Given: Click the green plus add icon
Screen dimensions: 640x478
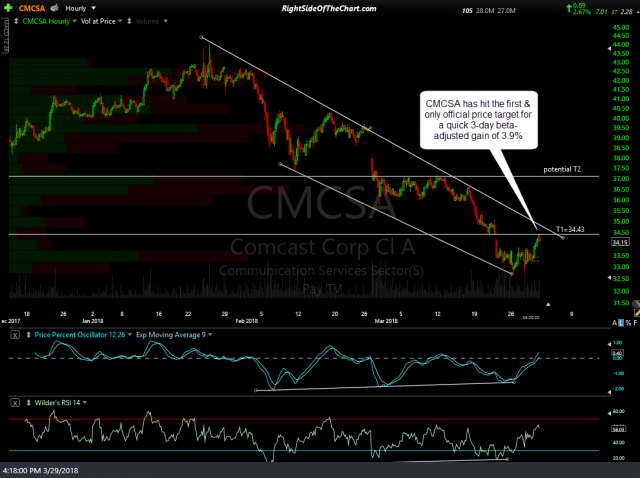Looking at the screenshot, I should 8,8.
